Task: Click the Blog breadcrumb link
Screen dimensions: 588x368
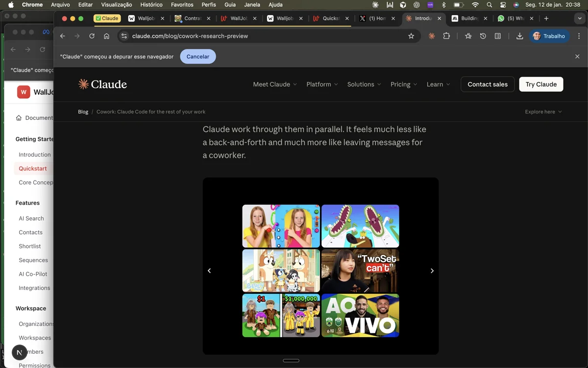Action: [x=83, y=112]
